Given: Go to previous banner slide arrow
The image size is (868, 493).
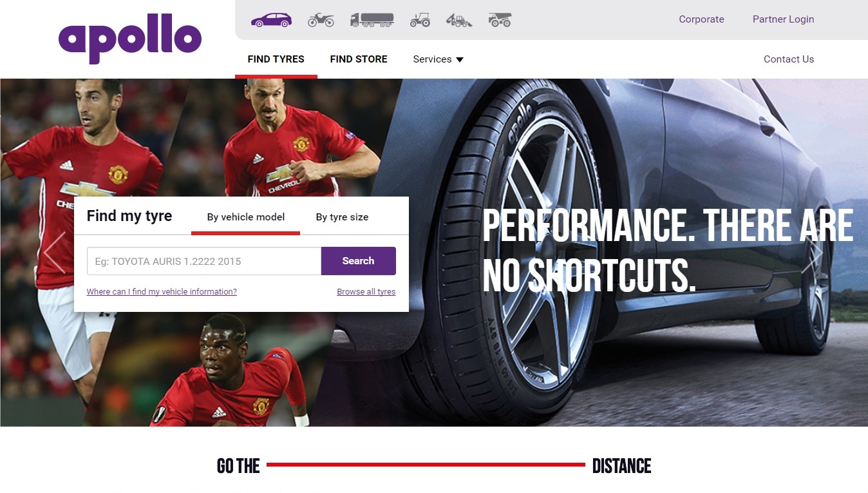Looking at the screenshot, I should pos(55,253).
